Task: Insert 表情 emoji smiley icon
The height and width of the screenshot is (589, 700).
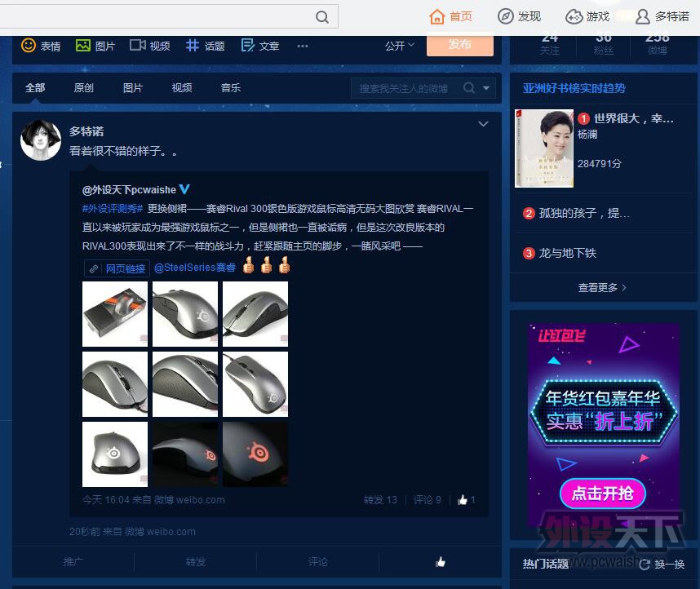Action: coord(28,46)
